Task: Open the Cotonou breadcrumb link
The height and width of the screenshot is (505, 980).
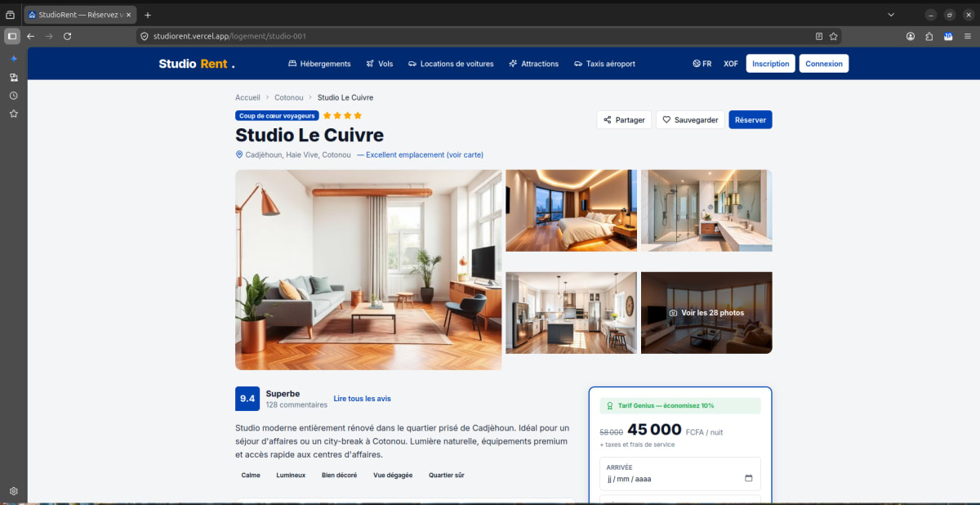Action: click(289, 97)
